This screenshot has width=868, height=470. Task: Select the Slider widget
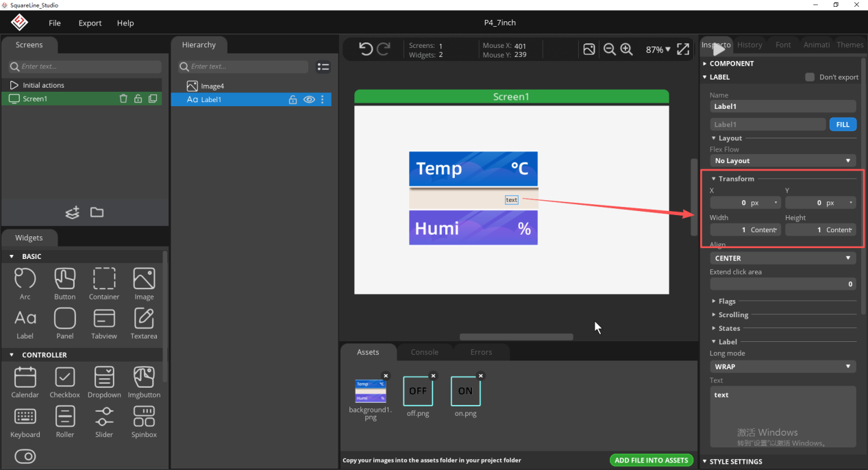point(104,422)
